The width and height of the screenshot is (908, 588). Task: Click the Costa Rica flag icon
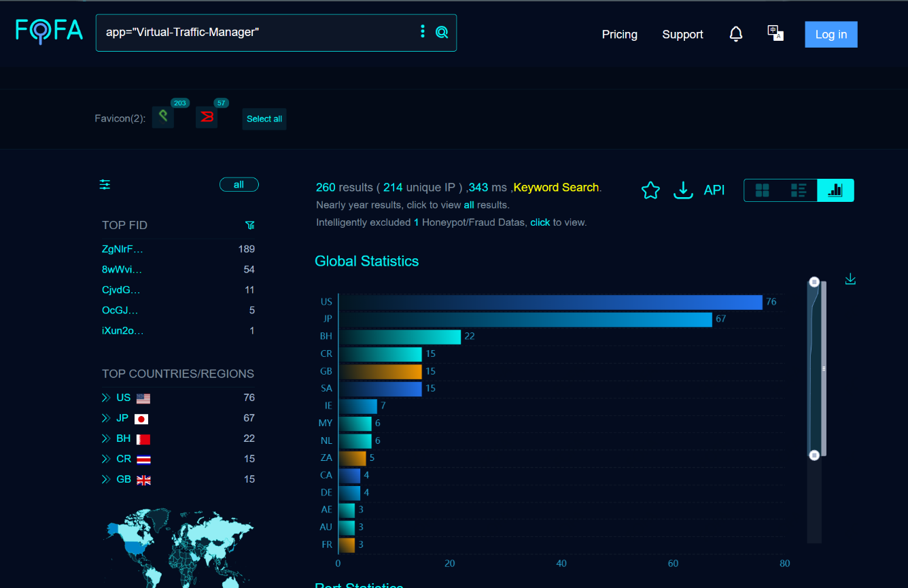(x=143, y=460)
